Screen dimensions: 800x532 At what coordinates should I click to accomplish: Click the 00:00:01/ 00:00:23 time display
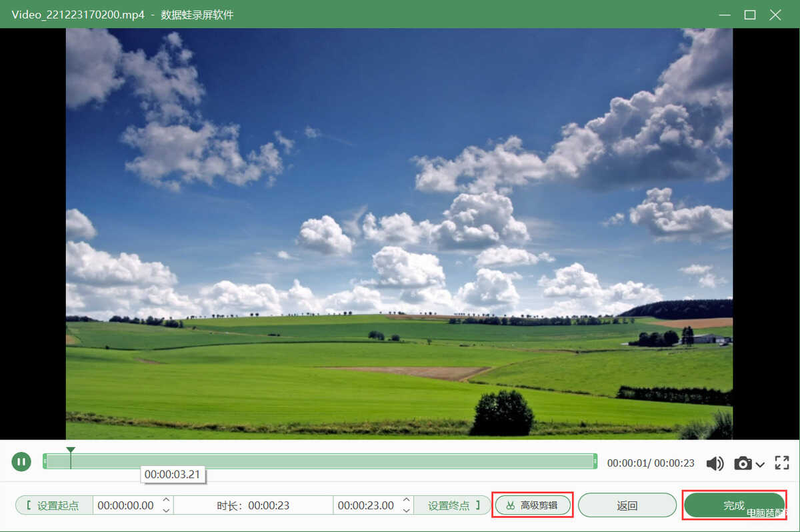point(651,463)
